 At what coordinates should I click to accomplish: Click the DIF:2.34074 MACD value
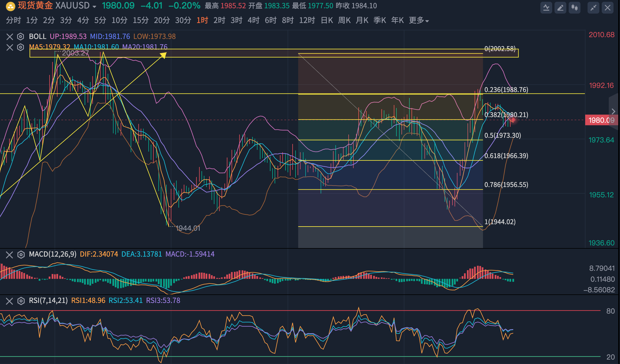pos(99,254)
